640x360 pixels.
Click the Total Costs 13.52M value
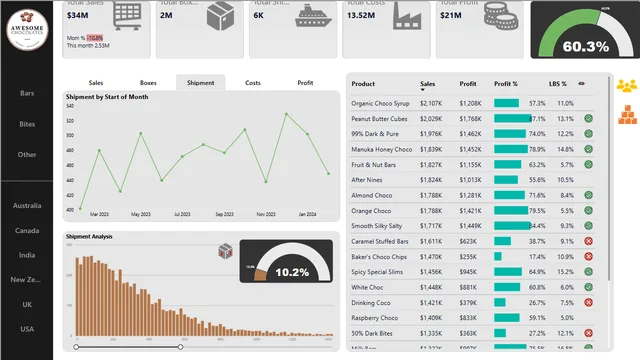(x=361, y=15)
